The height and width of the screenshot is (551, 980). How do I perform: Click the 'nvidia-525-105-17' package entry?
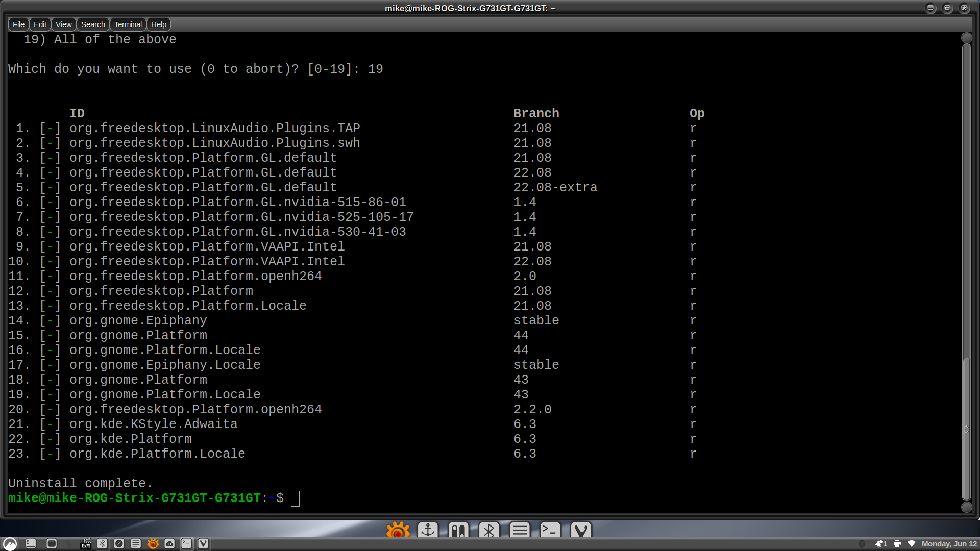241,217
